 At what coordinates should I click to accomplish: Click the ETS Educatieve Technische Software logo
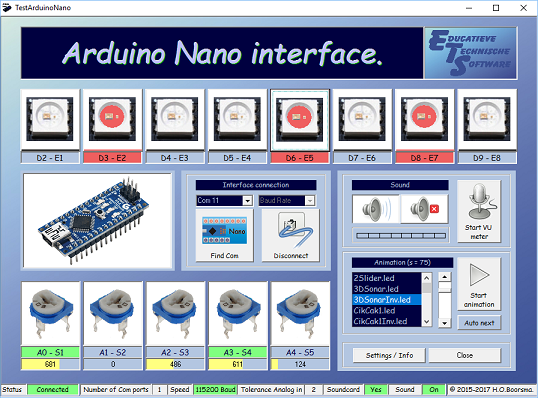[470, 53]
